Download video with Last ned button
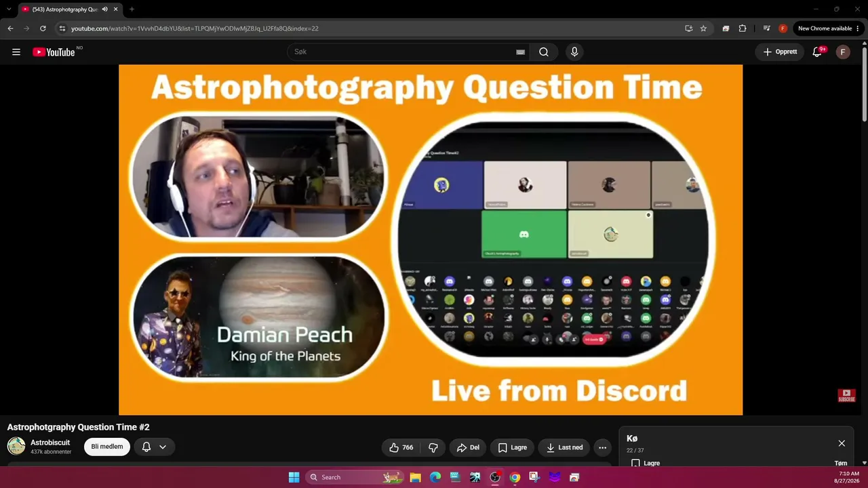 [564, 447]
